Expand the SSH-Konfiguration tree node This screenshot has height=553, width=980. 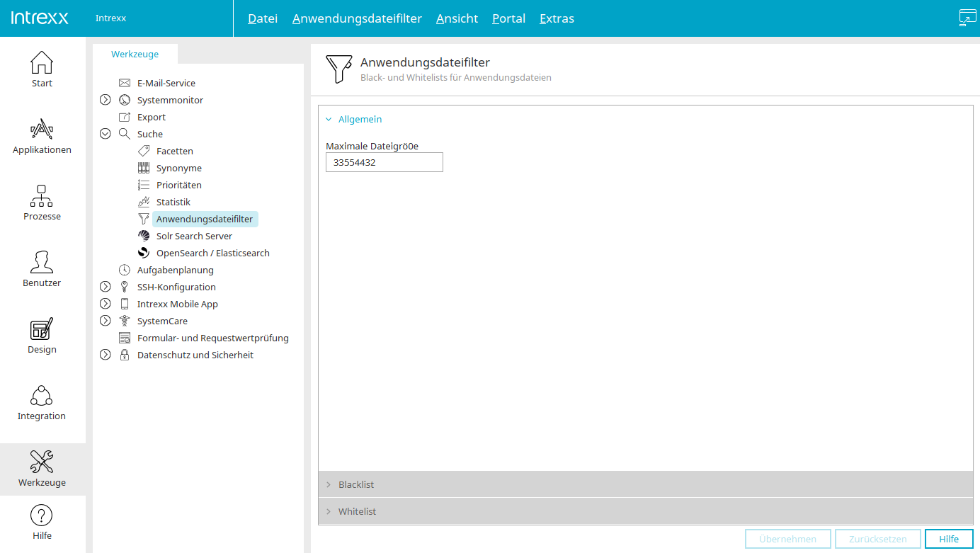click(x=106, y=287)
